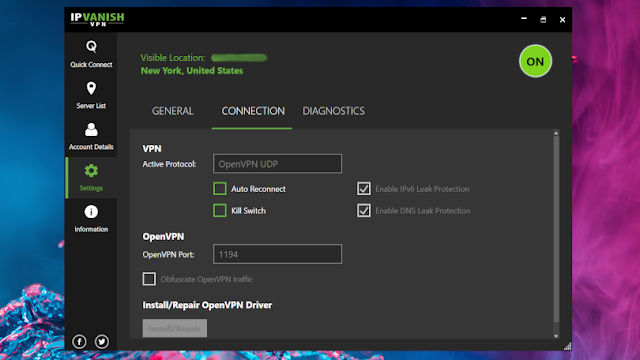Uncheck Enable DNS Leak Protection

tap(364, 211)
